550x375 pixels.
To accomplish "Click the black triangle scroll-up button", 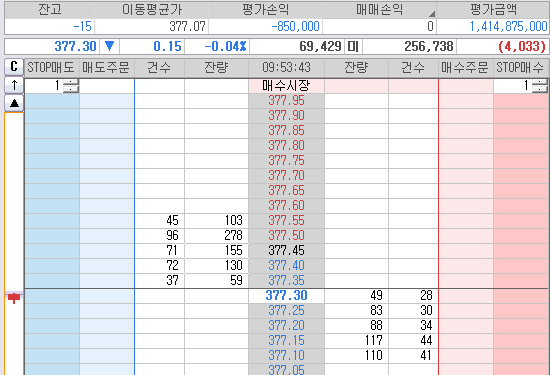I will click(x=14, y=103).
